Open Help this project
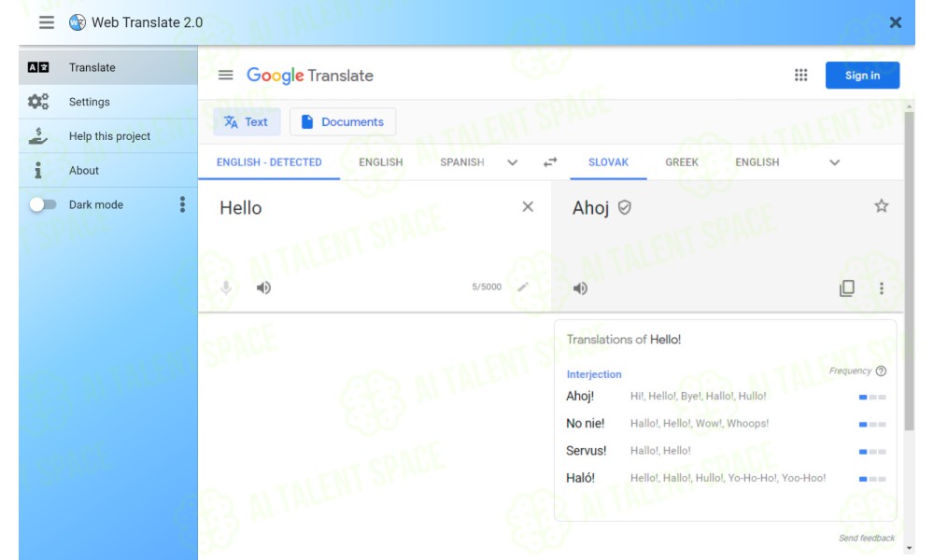The image size is (934, 560). click(107, 136)
